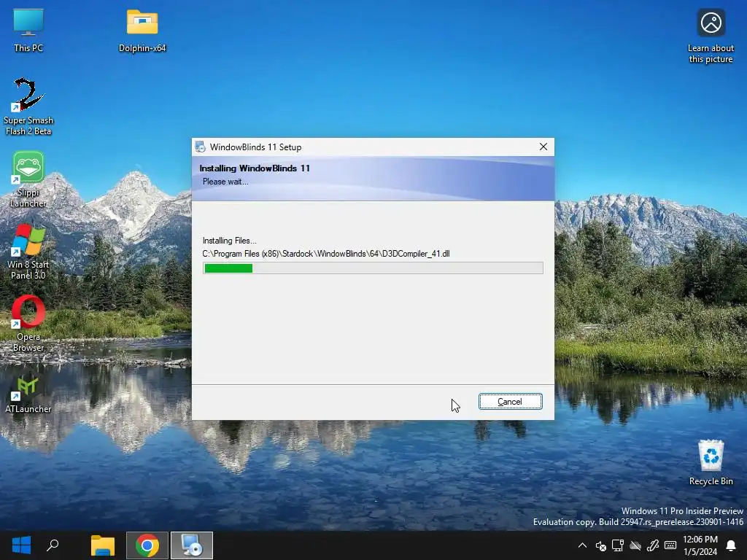747x560 pixels.
Task: Click the muted volume tray icon
Action: (601, 545)
